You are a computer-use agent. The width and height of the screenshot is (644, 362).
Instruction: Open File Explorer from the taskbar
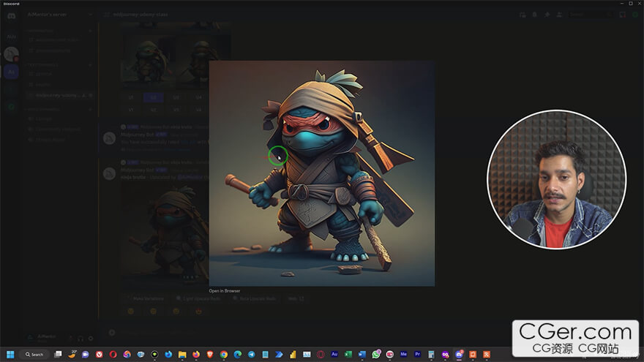coord(182,354)
